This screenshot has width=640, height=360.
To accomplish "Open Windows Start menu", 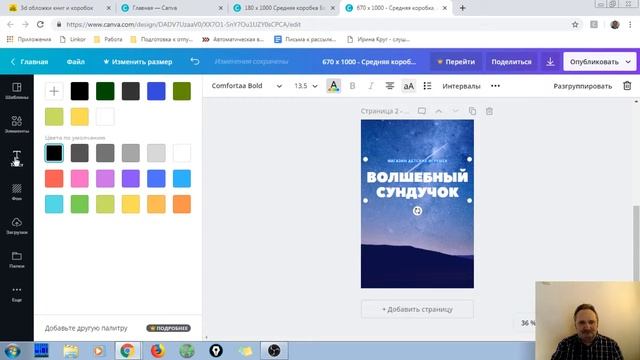I will [x=12, y=351].
